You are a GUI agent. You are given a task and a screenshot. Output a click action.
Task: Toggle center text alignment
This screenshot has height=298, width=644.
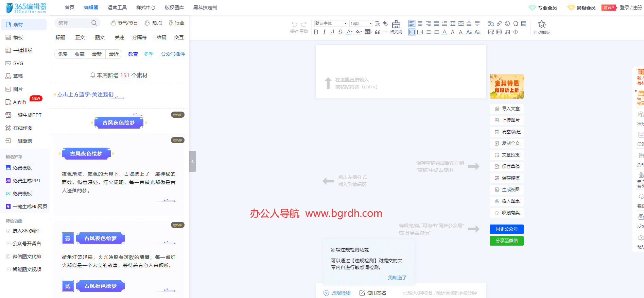(x=420, y=23)
